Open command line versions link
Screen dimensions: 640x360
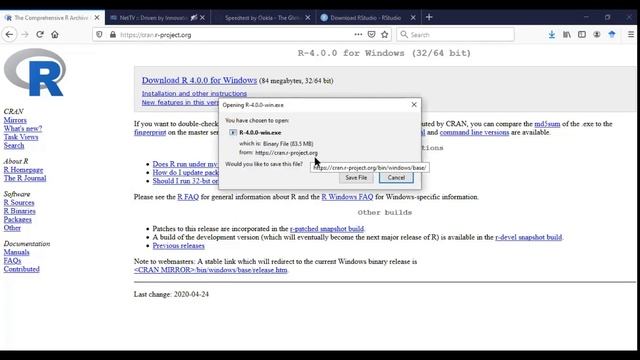pos(474,132)
